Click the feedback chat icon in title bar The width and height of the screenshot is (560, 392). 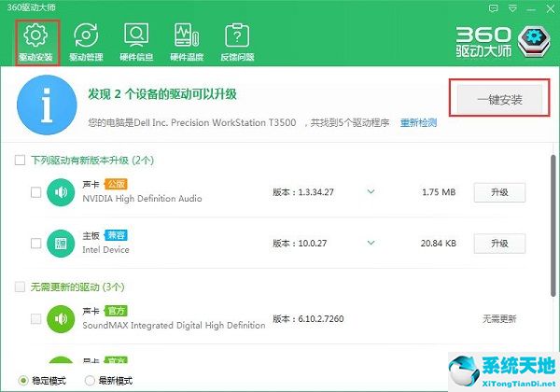(493, 8)
